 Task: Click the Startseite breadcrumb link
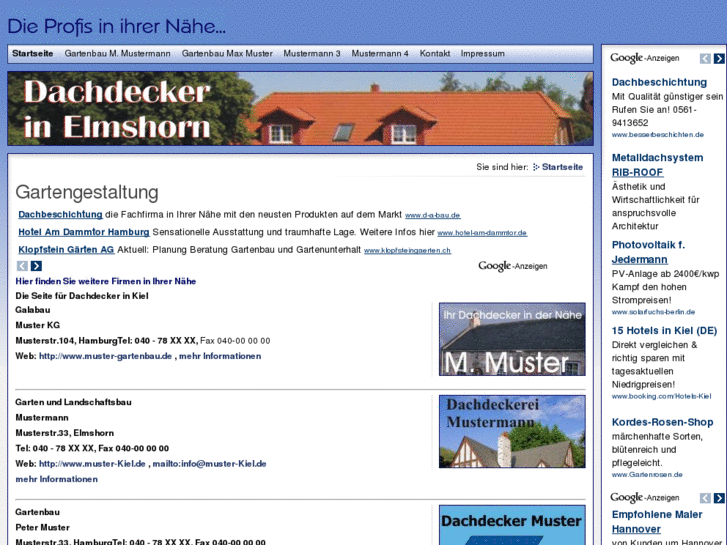click(x=562, y=167)
